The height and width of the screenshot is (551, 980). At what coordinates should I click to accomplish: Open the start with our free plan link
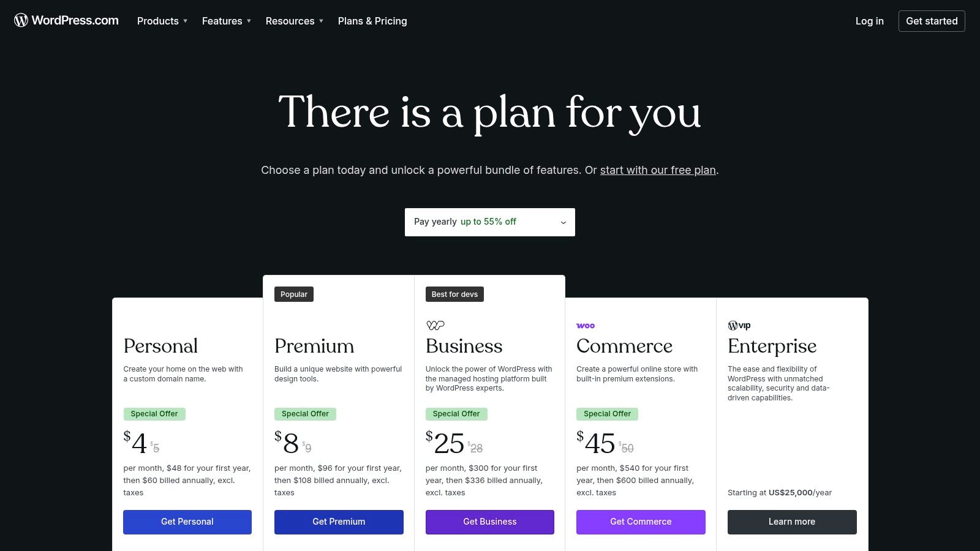pyautogui.click(x=657, y=170)
